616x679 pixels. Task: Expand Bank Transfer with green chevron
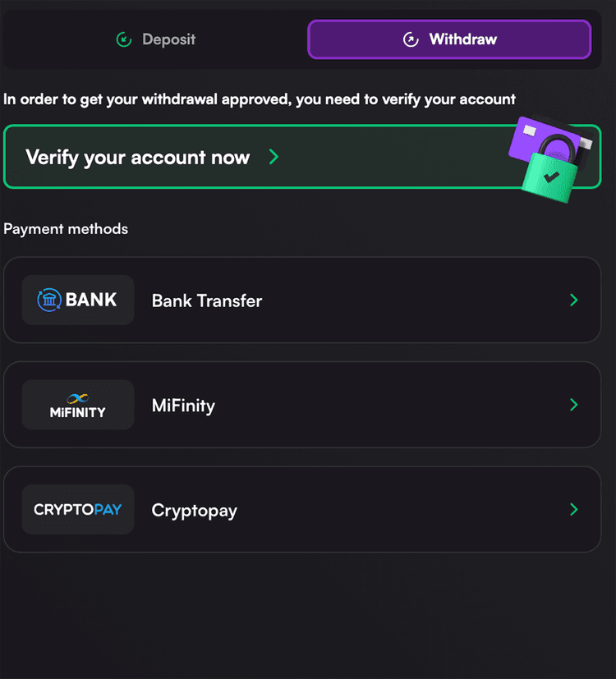click(574, 301)
